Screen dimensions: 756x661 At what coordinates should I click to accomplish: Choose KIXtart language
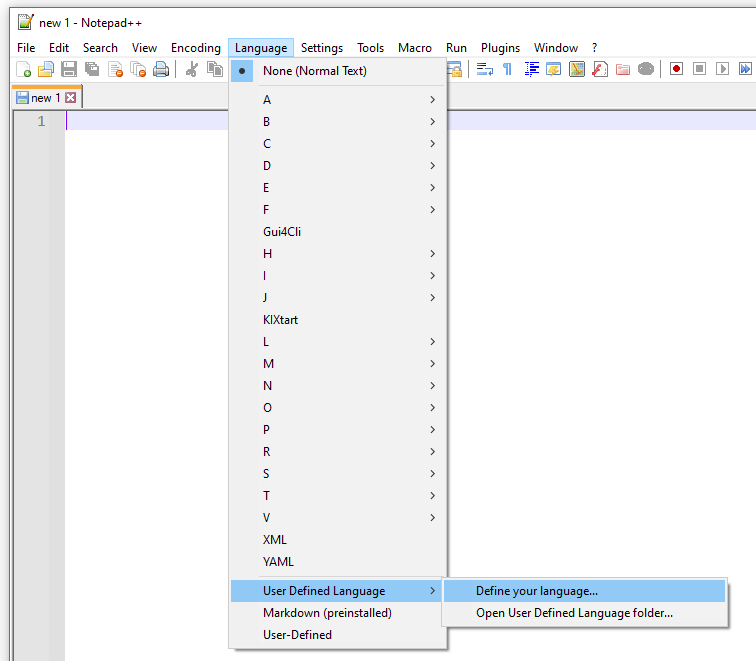[338, 320]
